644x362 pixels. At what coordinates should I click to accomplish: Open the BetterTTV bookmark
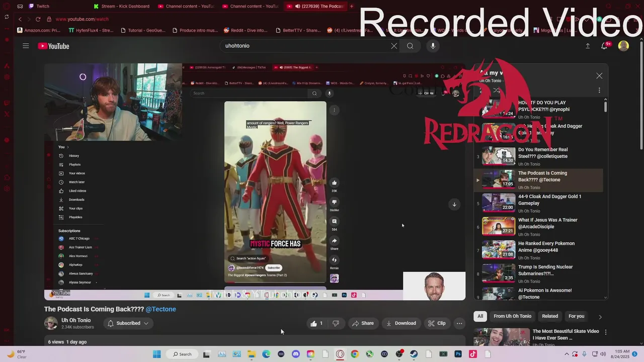pos(298,30)
